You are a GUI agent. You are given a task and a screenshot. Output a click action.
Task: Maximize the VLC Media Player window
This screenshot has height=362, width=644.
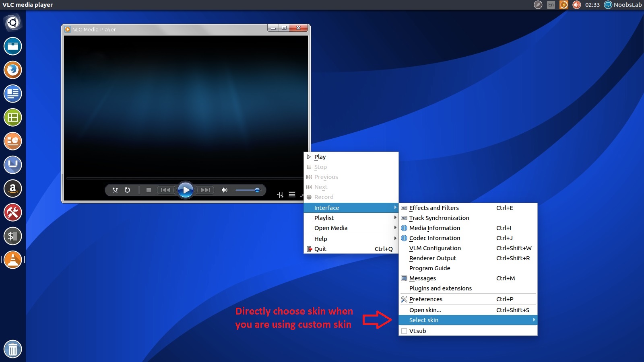click(284, 28)
